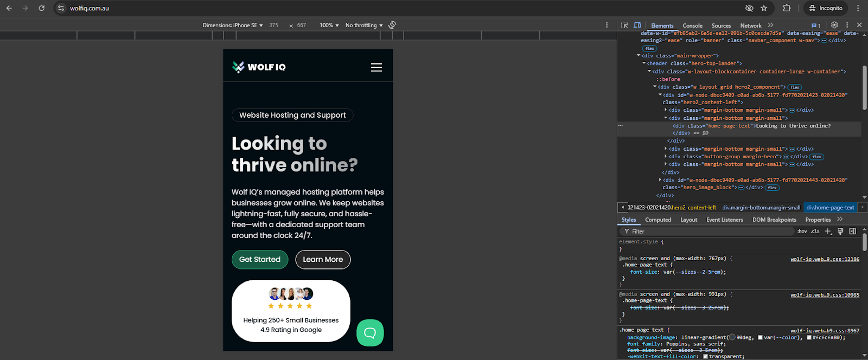Image resolution: width=868 pixels, height=360 pixels.
Task: Toggle the computed styles sidebar icon
Action: point(852,231)
